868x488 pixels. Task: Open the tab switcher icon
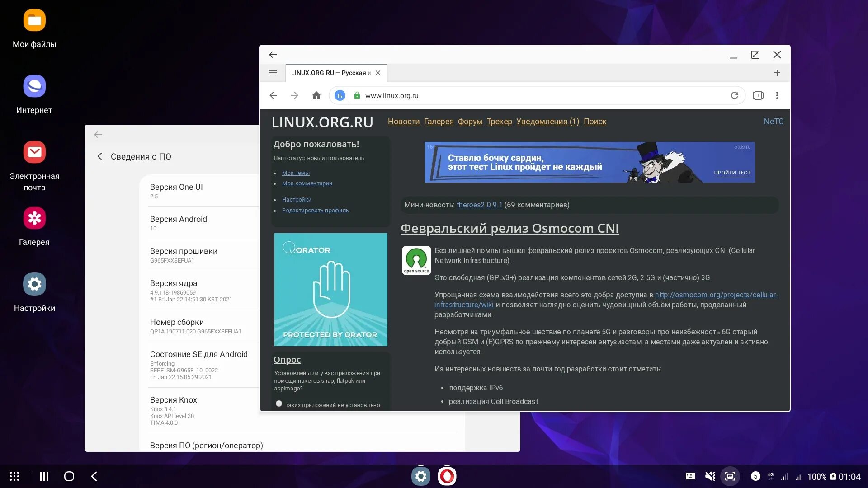tap(758, 95)
